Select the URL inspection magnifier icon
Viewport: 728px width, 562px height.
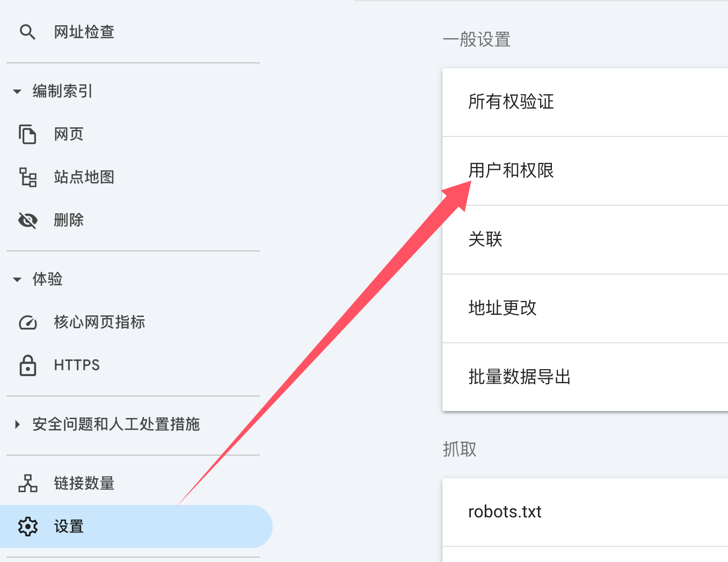(27, 32)
